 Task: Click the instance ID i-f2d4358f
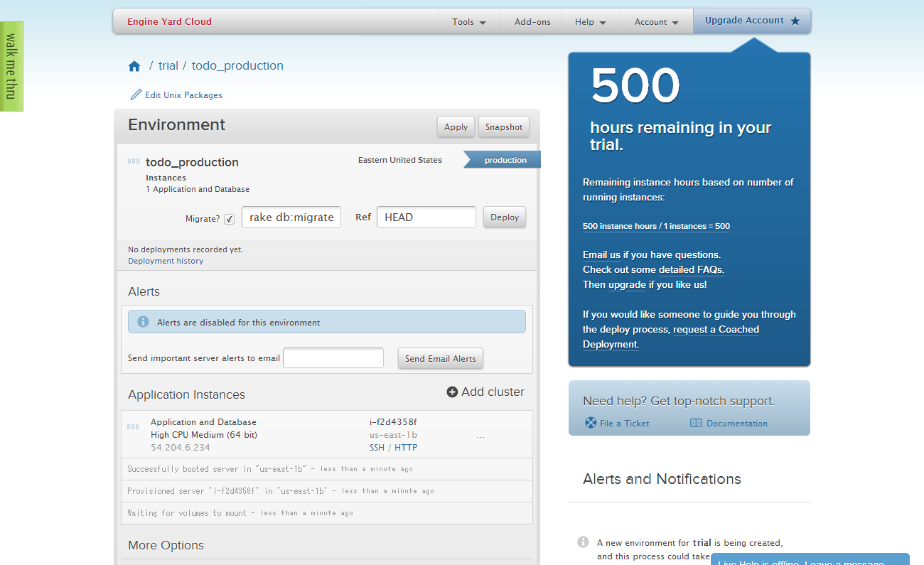393,422
